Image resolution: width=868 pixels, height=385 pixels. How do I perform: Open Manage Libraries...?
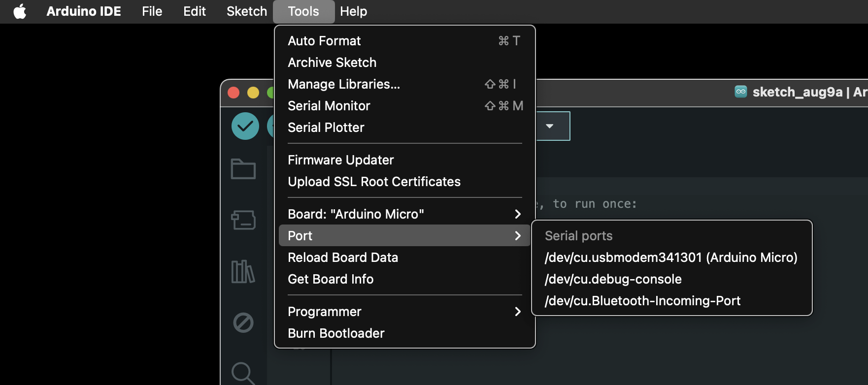click(404, 84)
